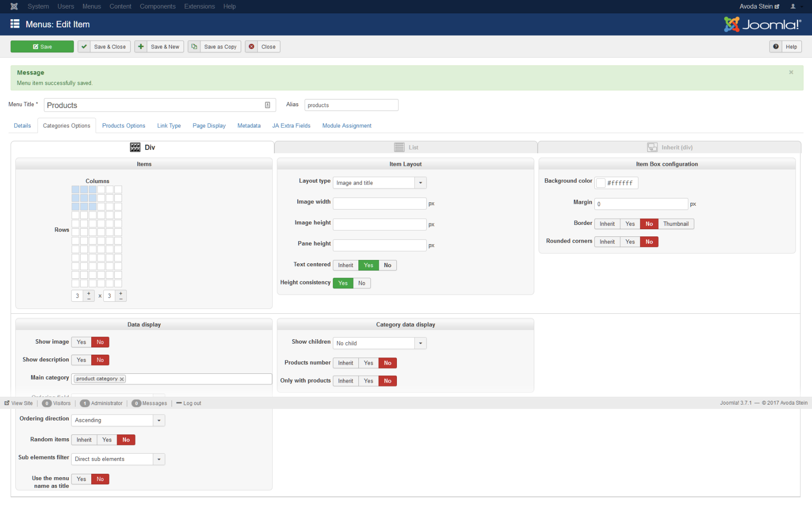This screenshot has width=812, height=519.
Task: Set Rounded corners to Yes
Action: click(630, 242)
